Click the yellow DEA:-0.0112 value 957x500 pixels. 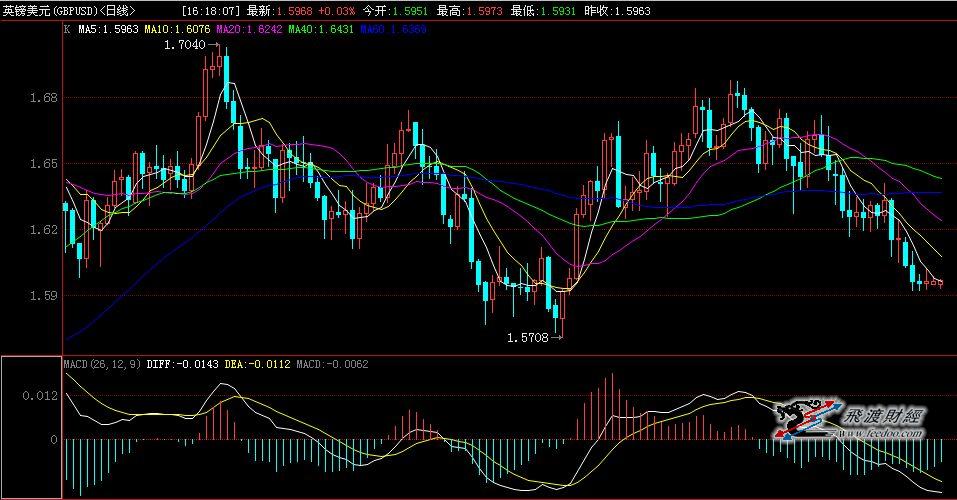258,364
